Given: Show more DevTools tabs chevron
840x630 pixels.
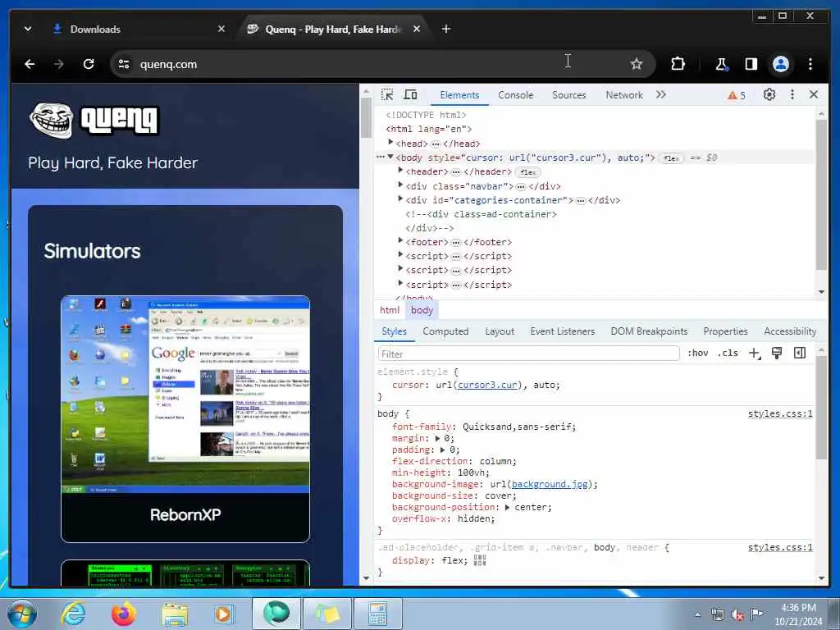Looking at the screenshot, I should (661, 95).
